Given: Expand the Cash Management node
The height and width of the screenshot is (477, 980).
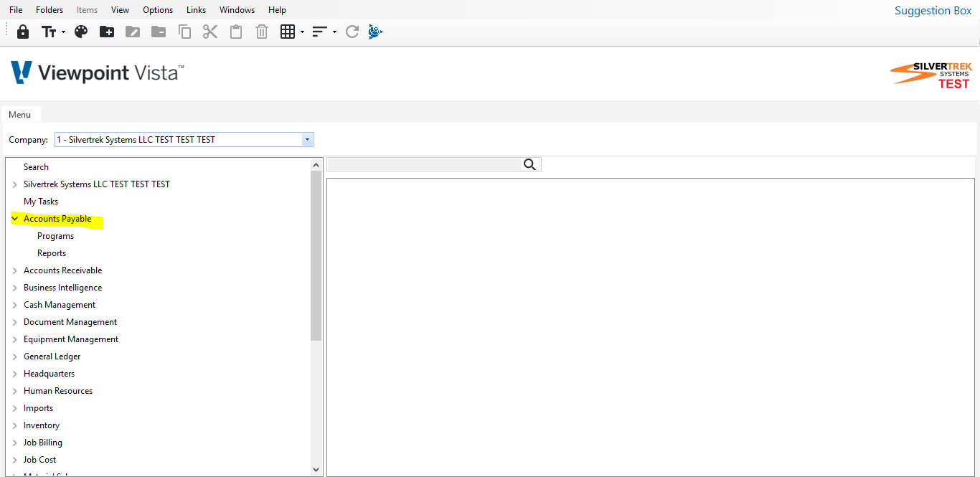Looking at the screenshot, I should pyautogui.click(x=15, y=305).
